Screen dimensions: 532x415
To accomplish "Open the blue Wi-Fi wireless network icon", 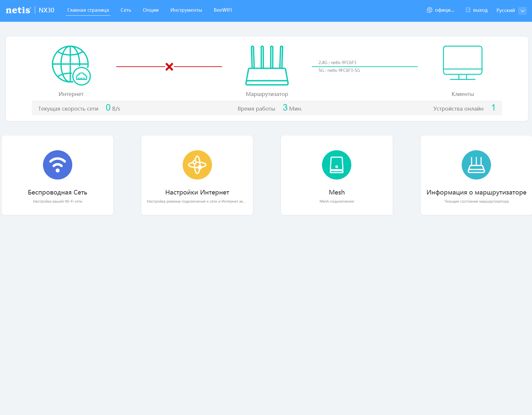I will point(58,165).
